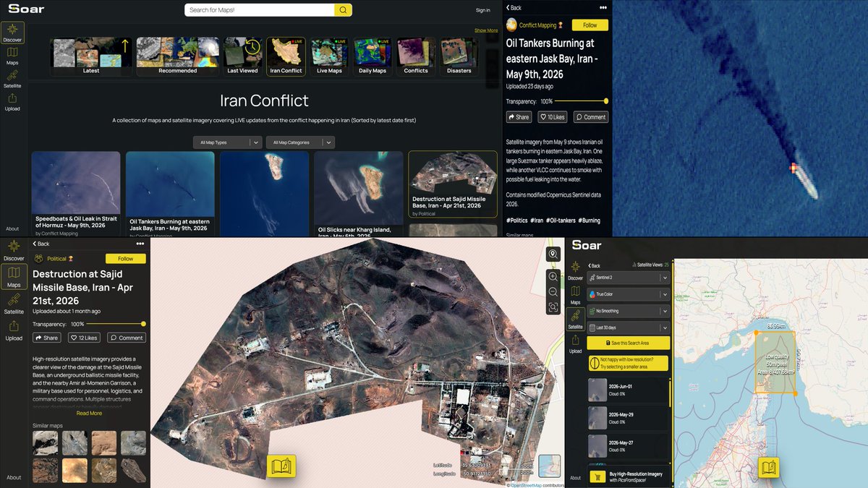Select the Conflicts category tab
This screenshot has height=488, width=868.
click(x=416, y=56)
